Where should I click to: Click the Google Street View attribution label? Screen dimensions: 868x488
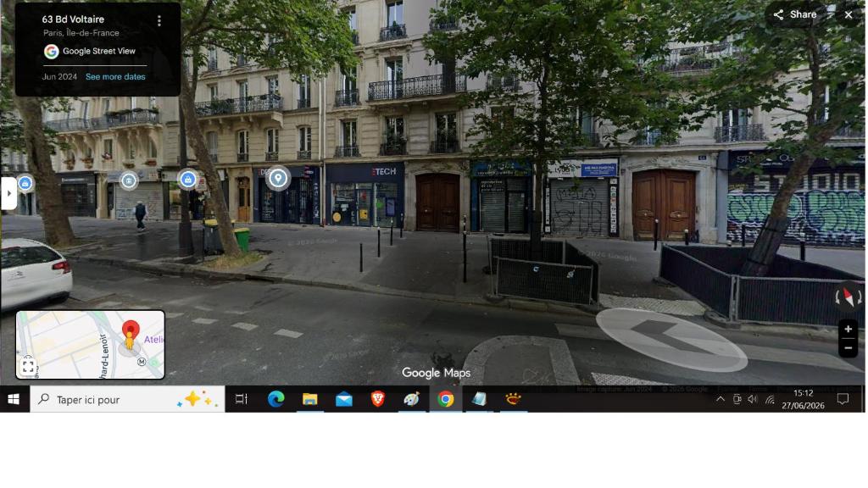point(98,51)
